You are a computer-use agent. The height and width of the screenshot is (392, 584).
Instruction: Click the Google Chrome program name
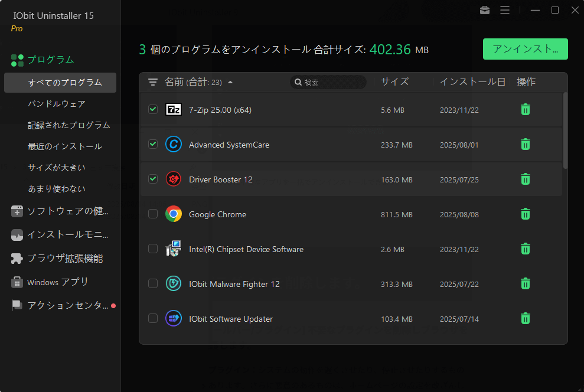click(217, 214)
